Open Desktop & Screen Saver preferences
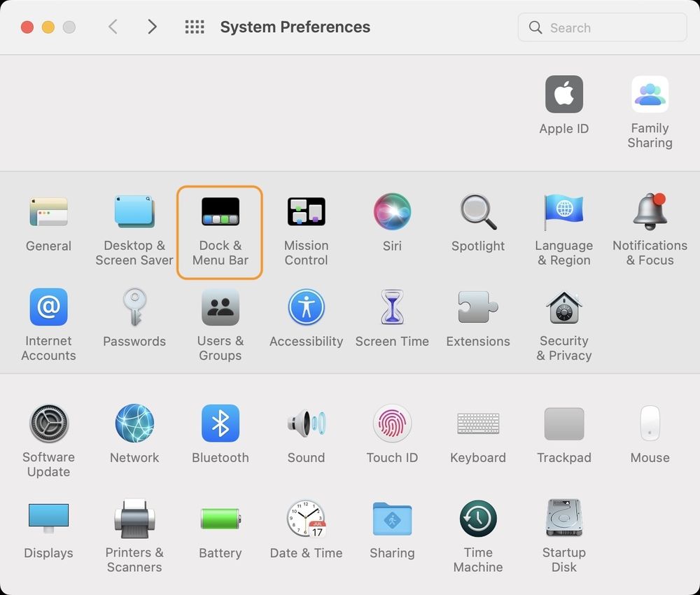 pyautogui.click(x=134, y=211)
